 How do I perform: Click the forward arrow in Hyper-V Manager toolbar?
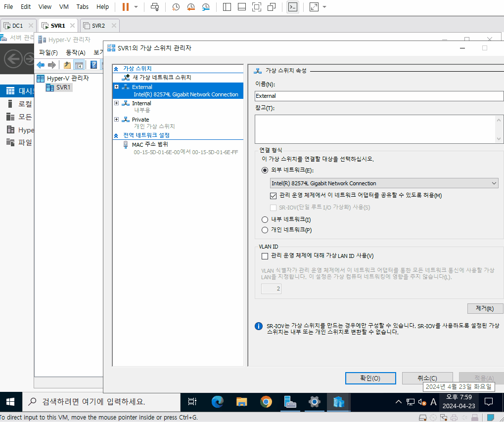[52, 65]
